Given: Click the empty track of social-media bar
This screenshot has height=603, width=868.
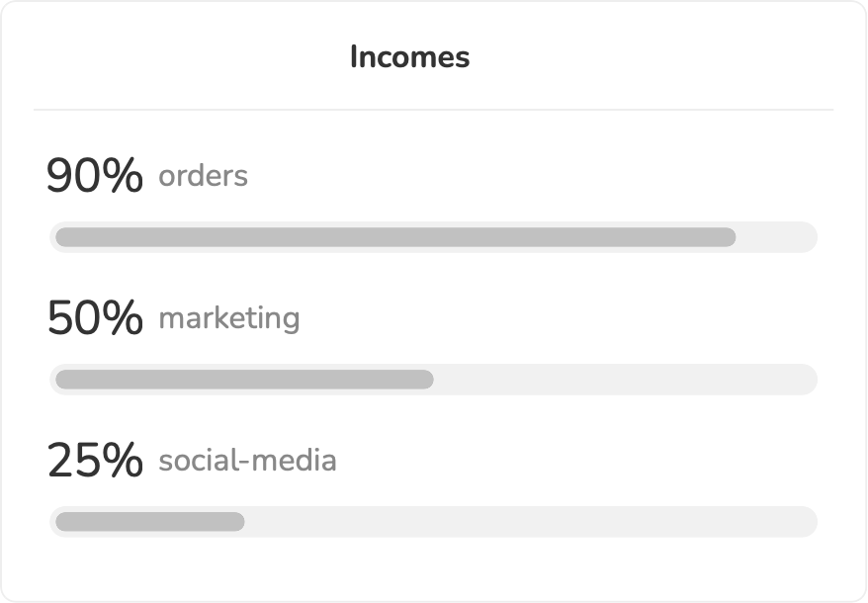Looking at the screenshot, I should [x=530, y=522].
